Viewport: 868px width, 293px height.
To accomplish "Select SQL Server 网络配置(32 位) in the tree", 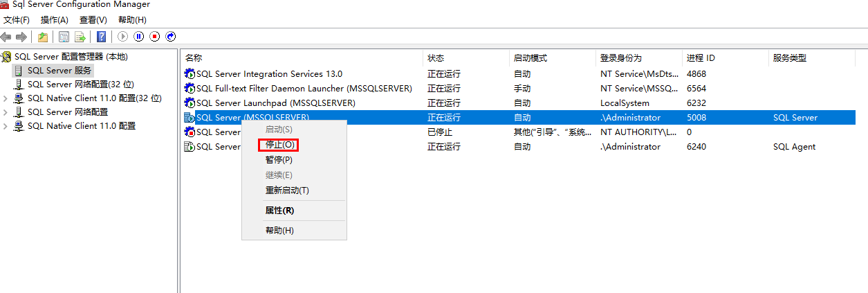I will [81, 85].
